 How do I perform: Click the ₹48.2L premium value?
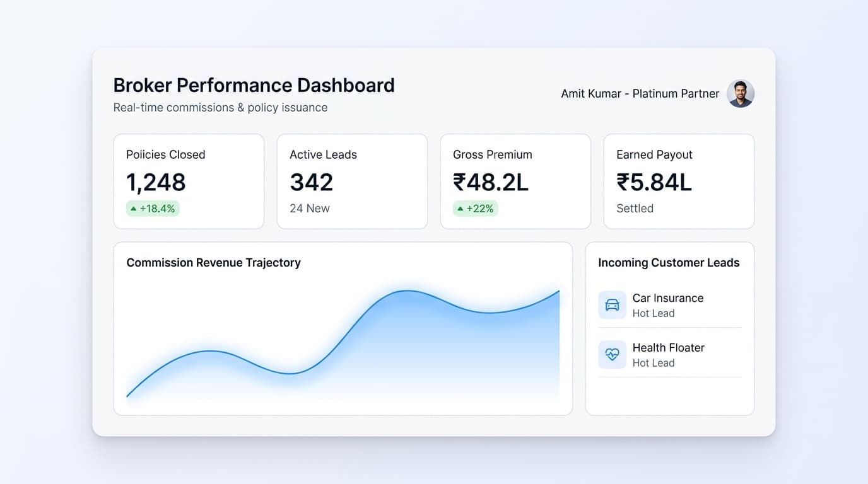491,182
